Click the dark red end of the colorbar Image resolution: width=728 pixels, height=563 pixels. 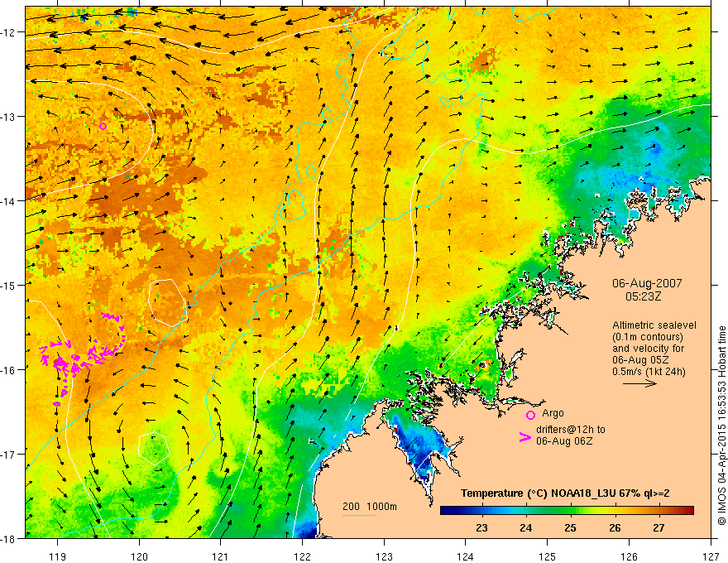pos(689,511)
